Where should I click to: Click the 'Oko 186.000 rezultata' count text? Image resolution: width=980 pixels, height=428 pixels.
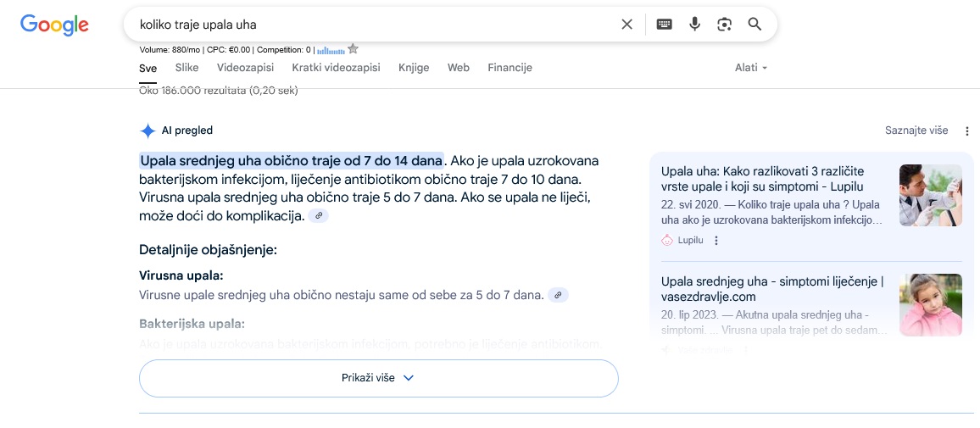[x=218, y=92]
